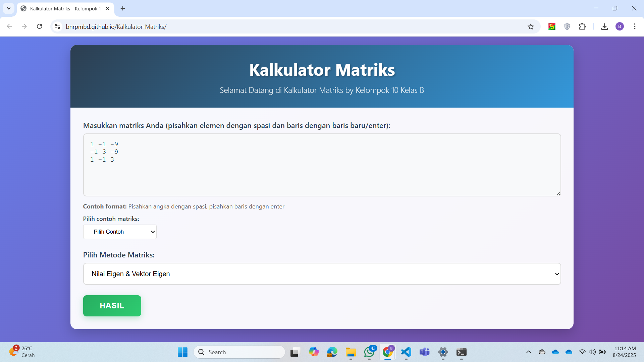Open the clock showing 11:14 AM
Image resolution: width=644 pixels, height=362 pixels.
[625, 352]
